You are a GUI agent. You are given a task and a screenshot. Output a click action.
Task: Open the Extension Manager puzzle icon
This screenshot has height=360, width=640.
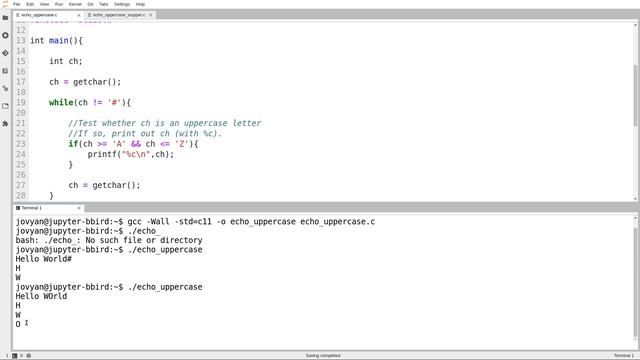[5, 123]
